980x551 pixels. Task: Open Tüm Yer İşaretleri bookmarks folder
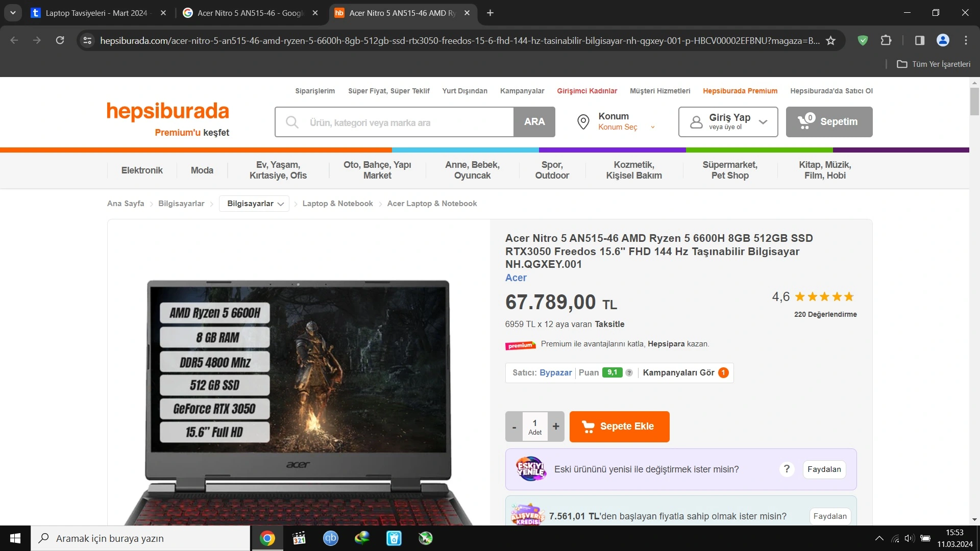(x=934, y=64)
